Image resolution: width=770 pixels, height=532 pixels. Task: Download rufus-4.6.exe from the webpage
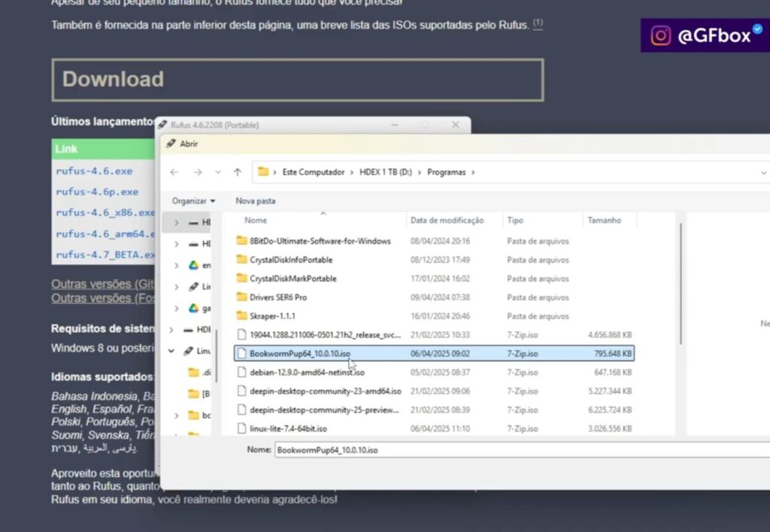click(x=94, y=171)
